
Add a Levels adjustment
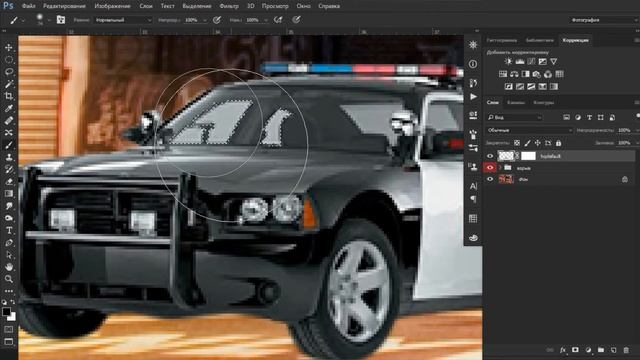pos(520,62)
